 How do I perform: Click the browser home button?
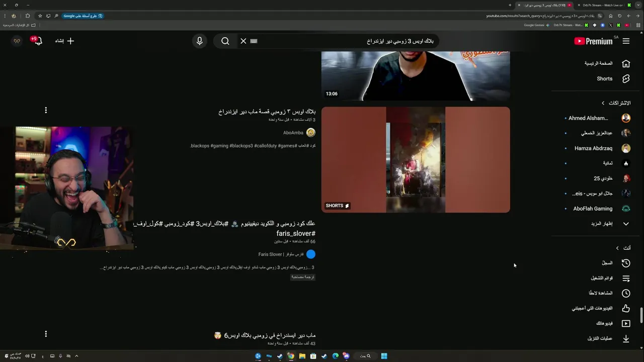(611, 16)
